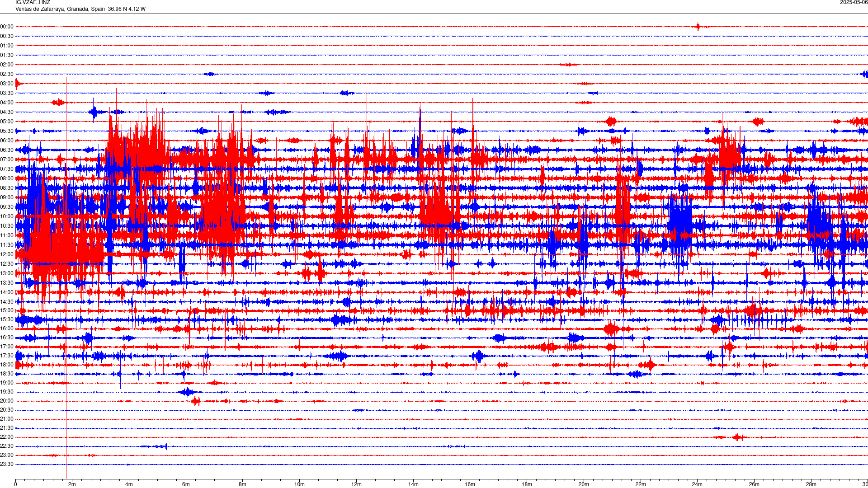Select the 08:30 time row label
Image resolution: width=868 pixels, height=488 pixels.
click(7, 188)
